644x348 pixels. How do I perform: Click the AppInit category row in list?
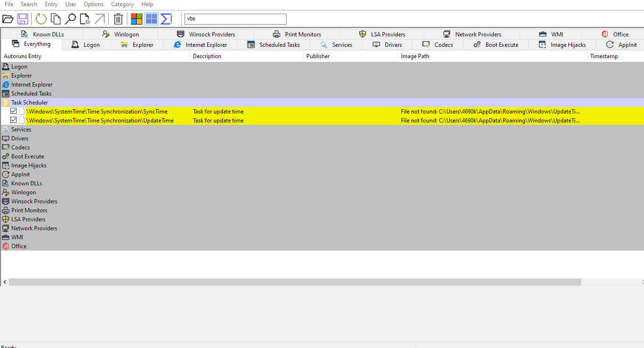[x=322, y=174]
